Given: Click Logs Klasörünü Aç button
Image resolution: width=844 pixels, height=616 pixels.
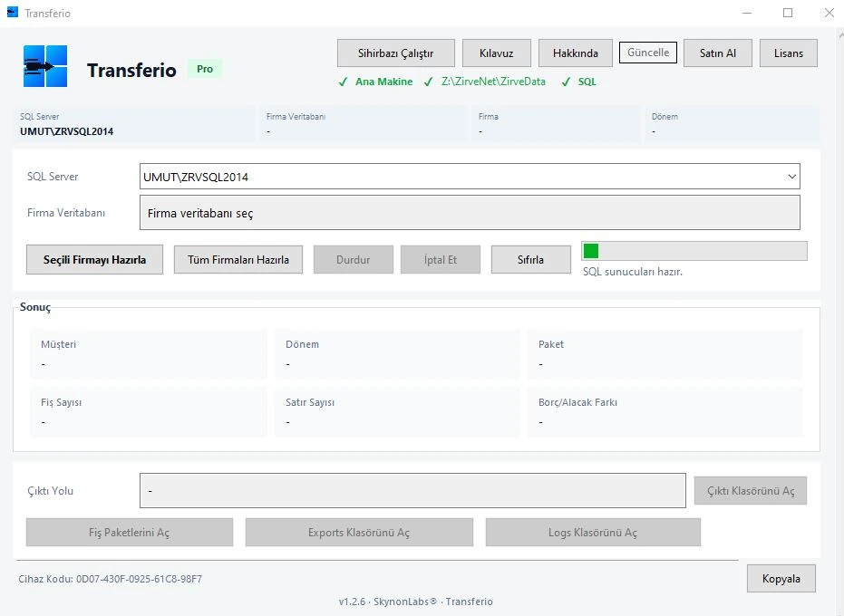Looking at the screenshot, I should point(593,532).
